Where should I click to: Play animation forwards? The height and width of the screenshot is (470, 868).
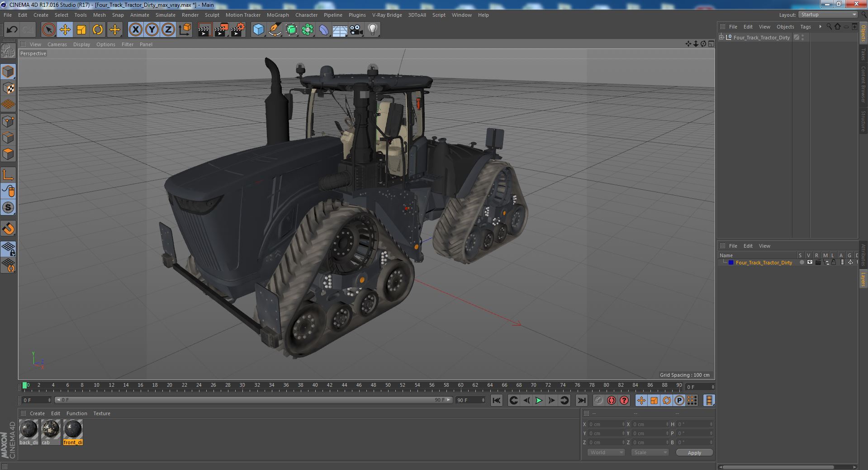[x=539, y=400]
